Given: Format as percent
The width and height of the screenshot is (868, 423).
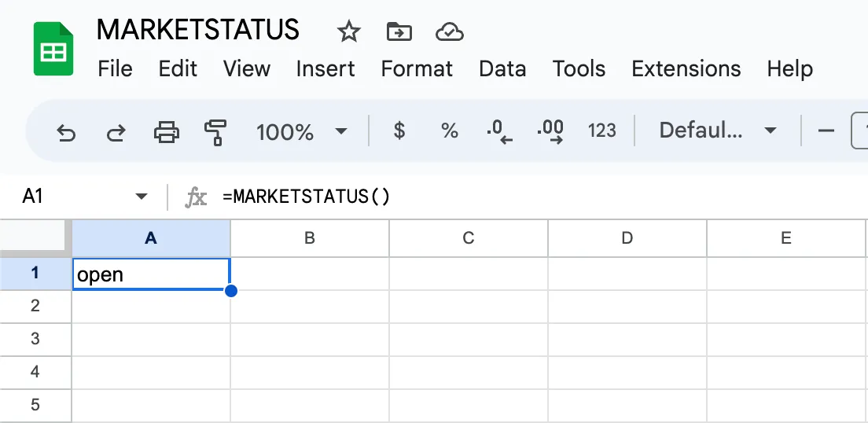Looking at the screenshot, I should pyautogui.click(x=450, y=131).
